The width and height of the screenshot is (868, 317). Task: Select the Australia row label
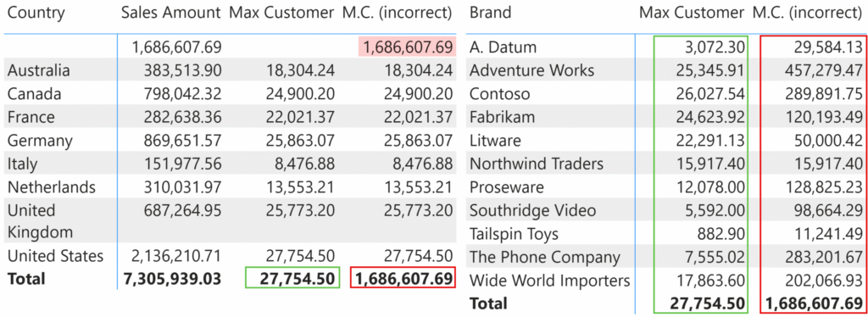click(x=39, y=70)
